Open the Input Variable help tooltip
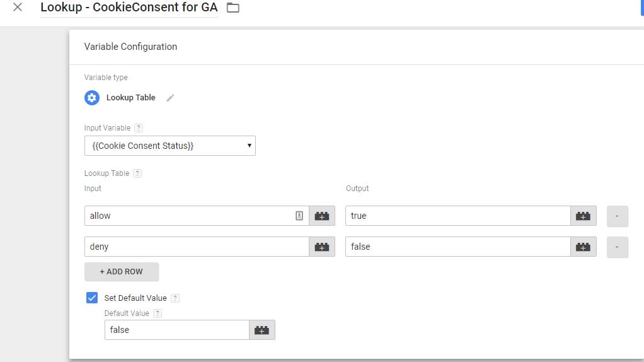This screenshot has width=644, height=362. pos(139,128)
